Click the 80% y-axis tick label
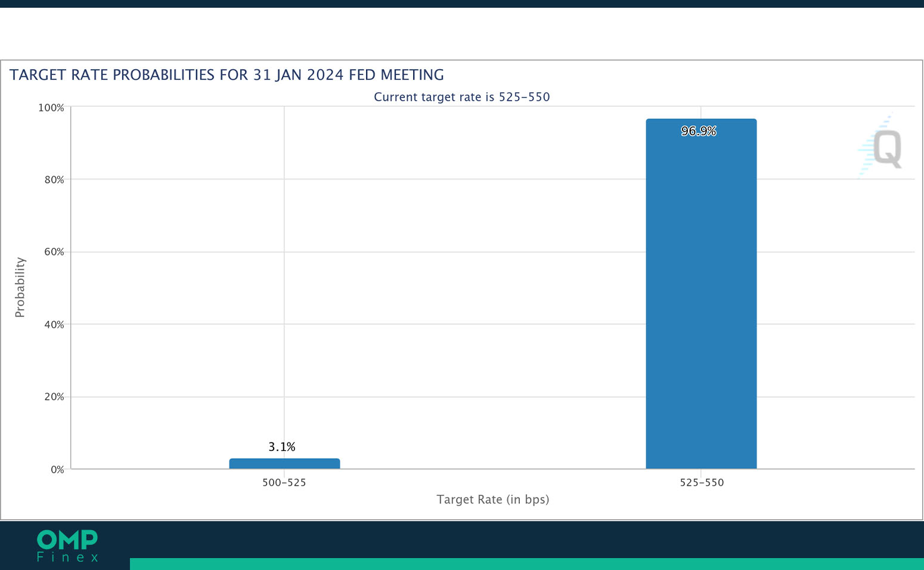This screenshot has height=570, width=924. (x=54, y=180)
